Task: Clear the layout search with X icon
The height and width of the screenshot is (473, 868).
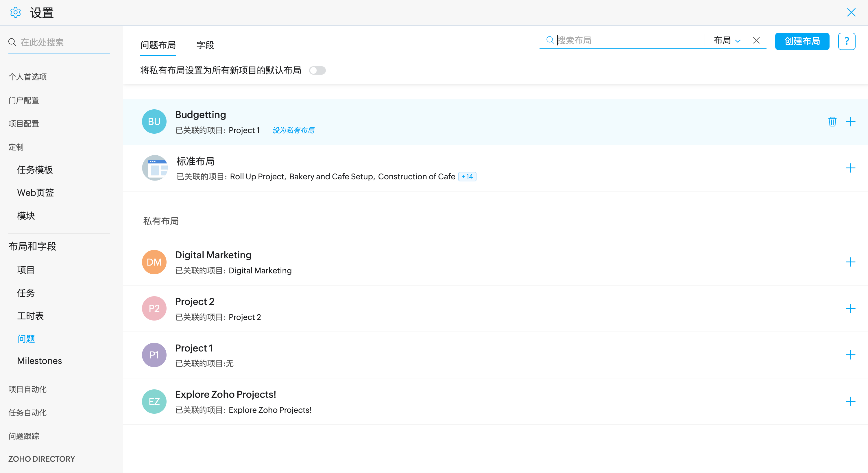Action: [756, 41]
